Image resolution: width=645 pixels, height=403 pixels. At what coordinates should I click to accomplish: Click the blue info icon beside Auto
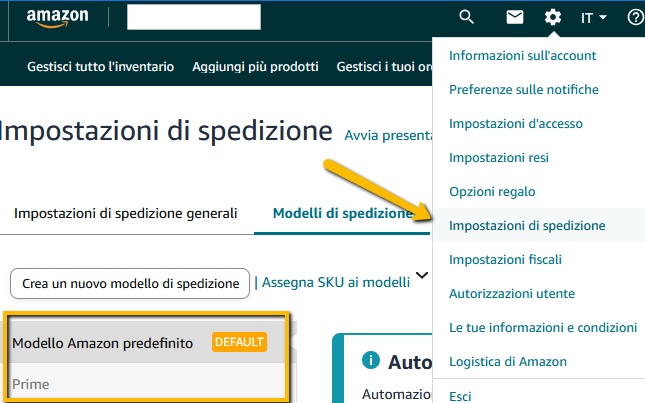tap(371, 360)
